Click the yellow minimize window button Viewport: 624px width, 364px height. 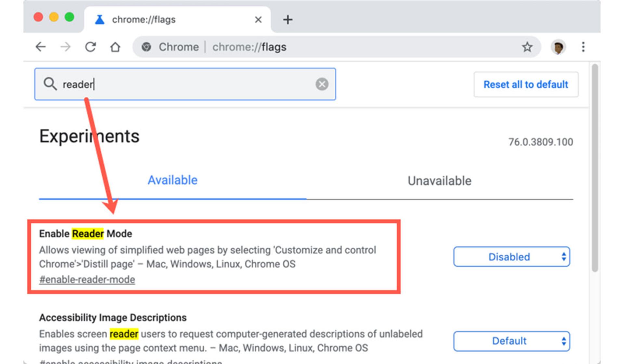click(x=54, y=17)
